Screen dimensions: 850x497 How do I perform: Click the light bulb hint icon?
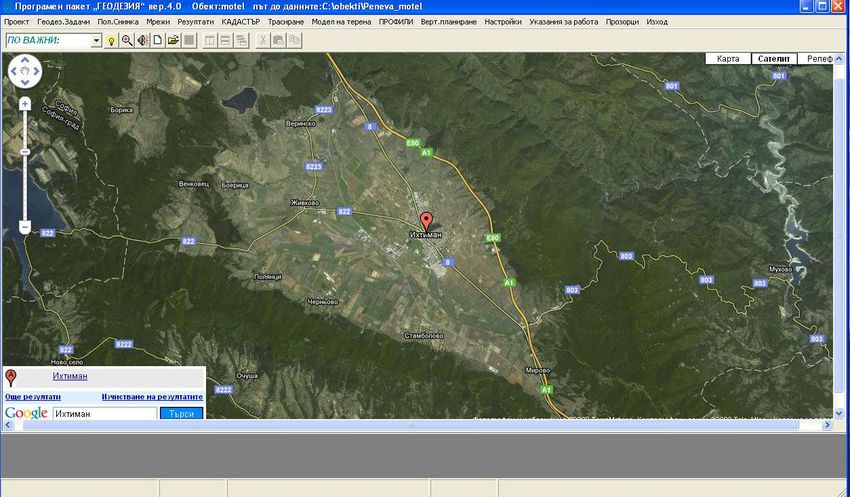click(111, 41)
